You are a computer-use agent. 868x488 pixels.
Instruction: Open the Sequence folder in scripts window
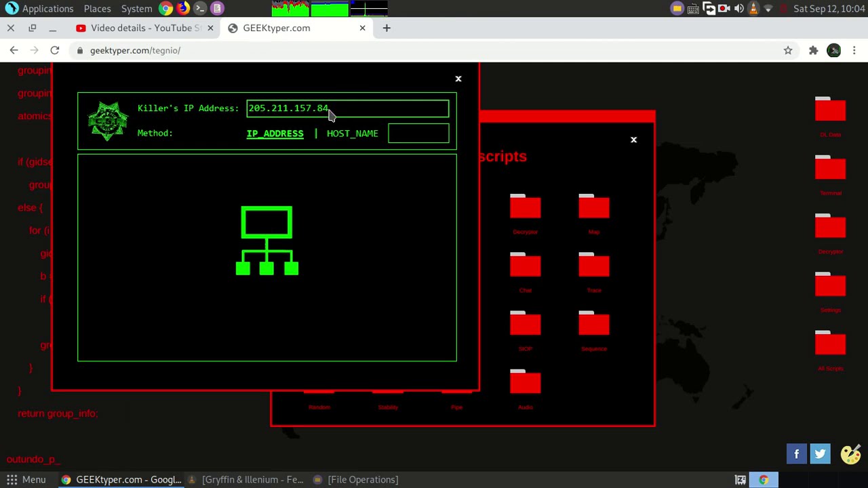(594, 324)
